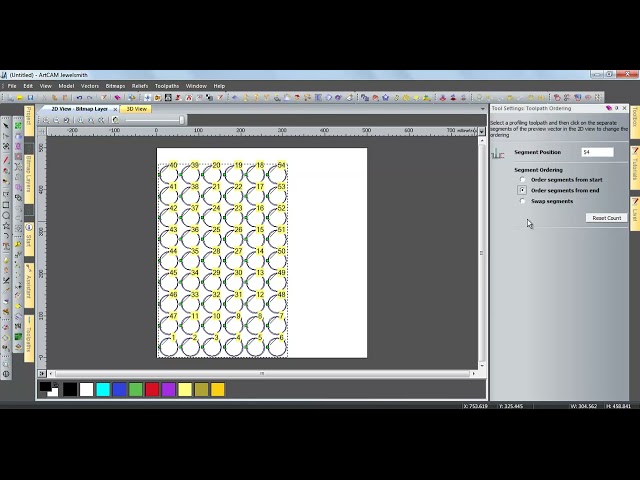Open the Reliefs menu
The height and width of the screenshot is (480, 640).
pos(140,86)
